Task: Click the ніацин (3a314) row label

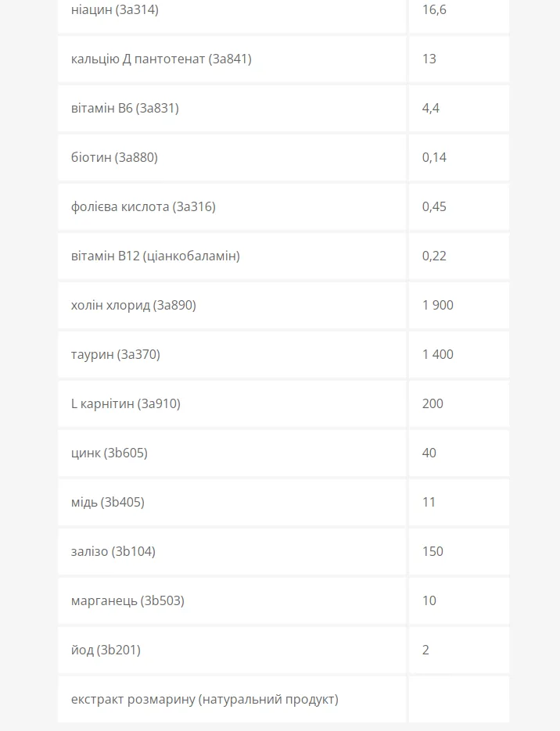Action: (115, 10)
